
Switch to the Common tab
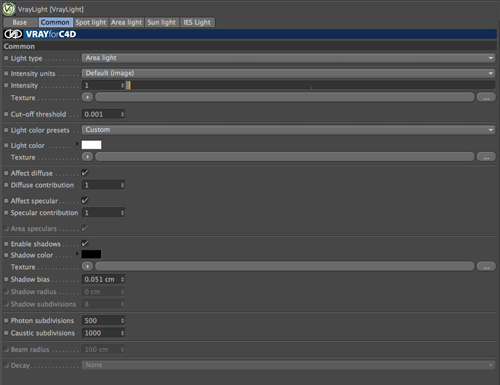pos(55,22)
